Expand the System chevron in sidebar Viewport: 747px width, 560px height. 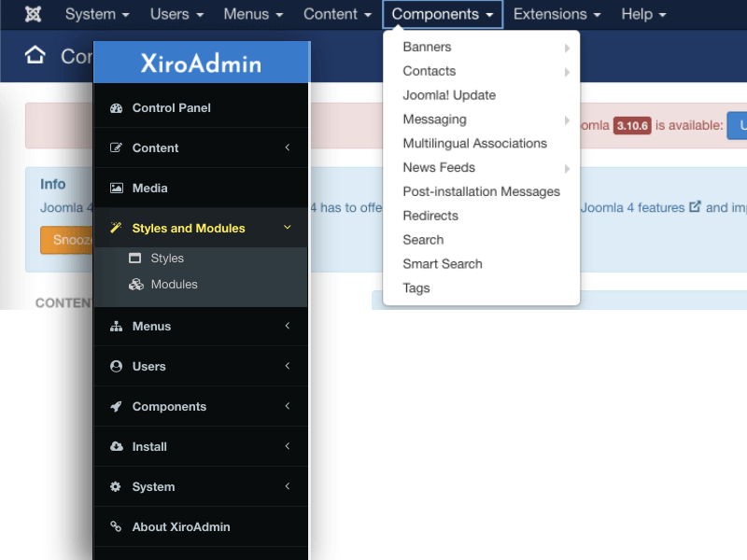(x=288, y=486)
